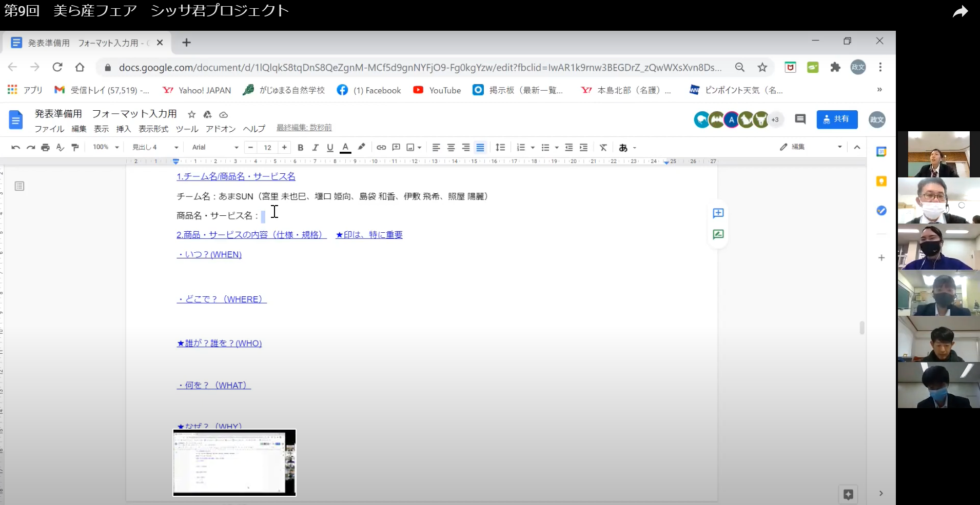This screenshot has width=980, height=505.
Task: Click the insert link icon
Action: (381, 148)
